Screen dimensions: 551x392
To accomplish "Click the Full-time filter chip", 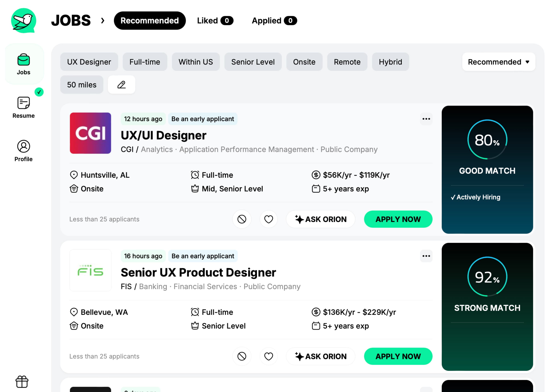I will click(145, 62).
